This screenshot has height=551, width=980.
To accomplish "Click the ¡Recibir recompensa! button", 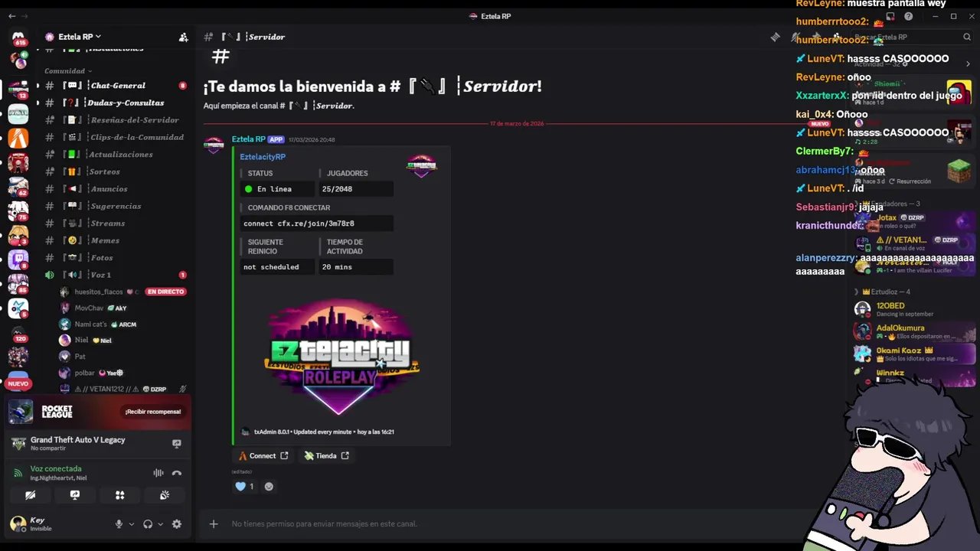I will 153,412.
